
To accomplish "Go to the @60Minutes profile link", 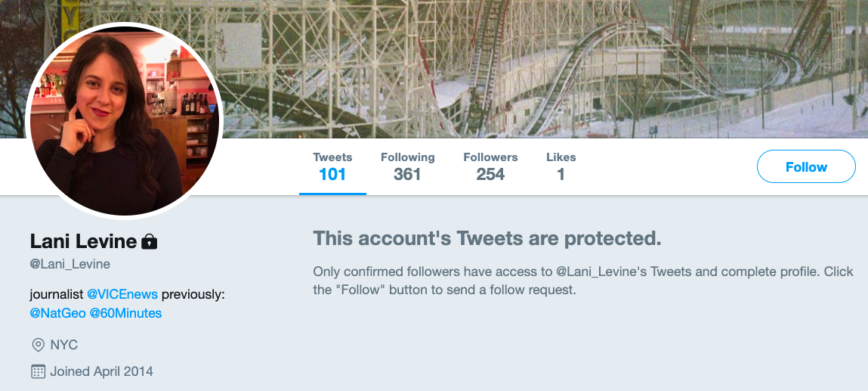I will (125, 312).
